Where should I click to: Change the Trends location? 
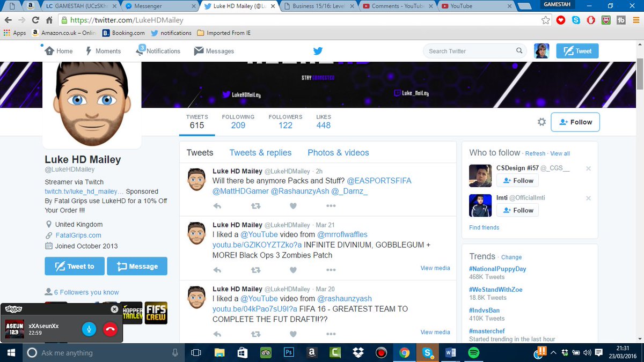click(x=511, y=257)
